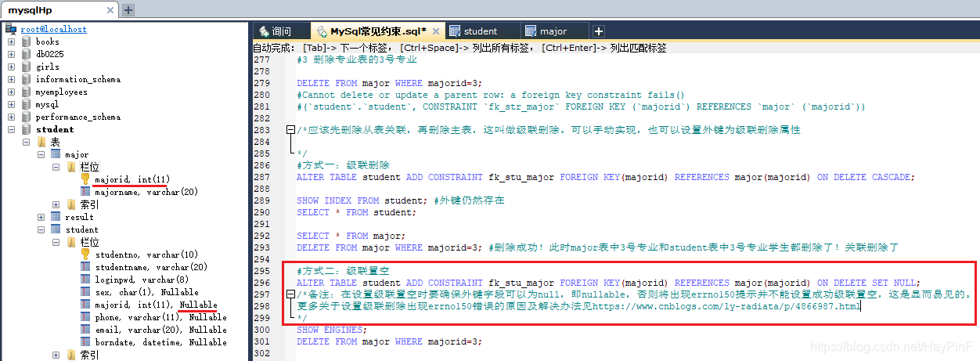Screen dimensions: 980x361
Task: Click the column icon beside borndate
Action: (x=85, y=342)
